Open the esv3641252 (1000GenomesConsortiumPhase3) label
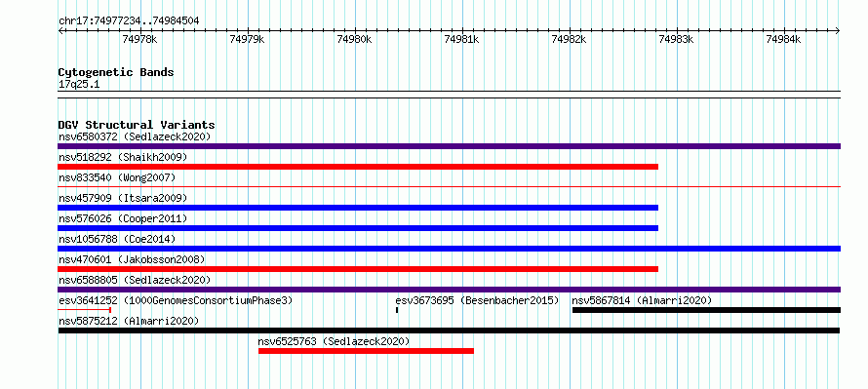 click(x=176, y=300)
